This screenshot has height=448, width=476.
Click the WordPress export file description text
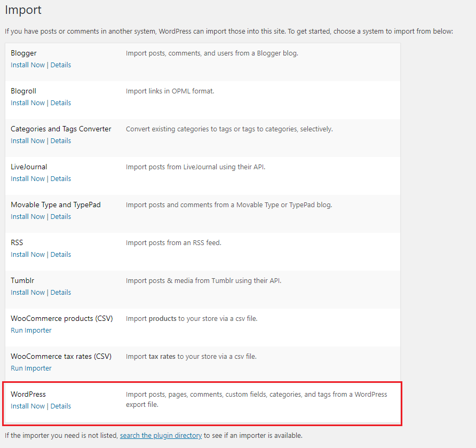tap(257, 399)
